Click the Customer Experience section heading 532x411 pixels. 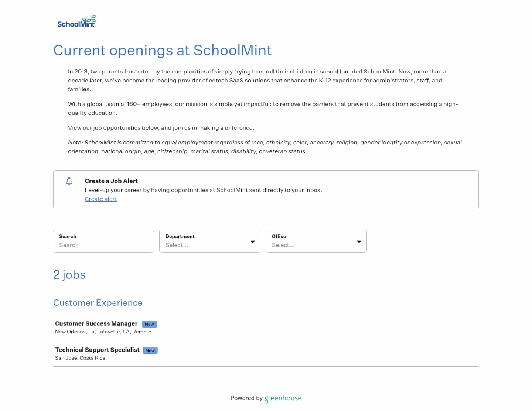coord(98,303)
